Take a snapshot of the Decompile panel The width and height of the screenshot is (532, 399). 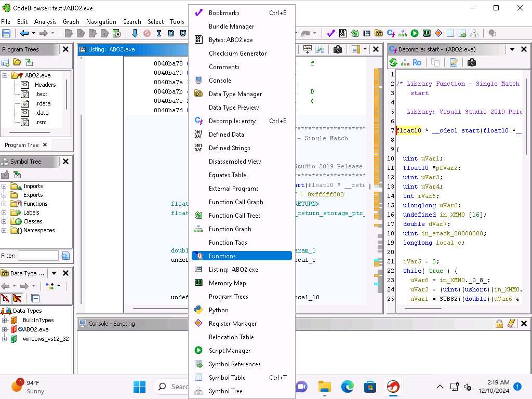(471, 63)
